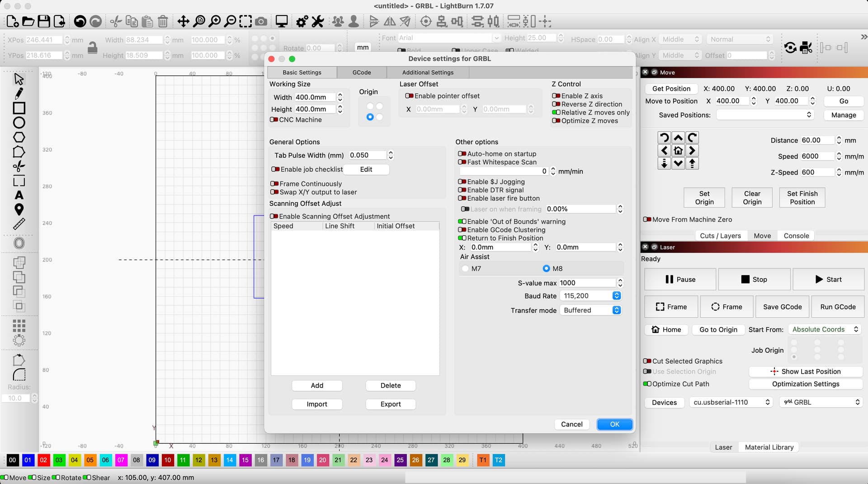Select the T1 tool layer swatch
Image resolution: width=868 pixels, height=484 pixels.
[x=483, y=460]
